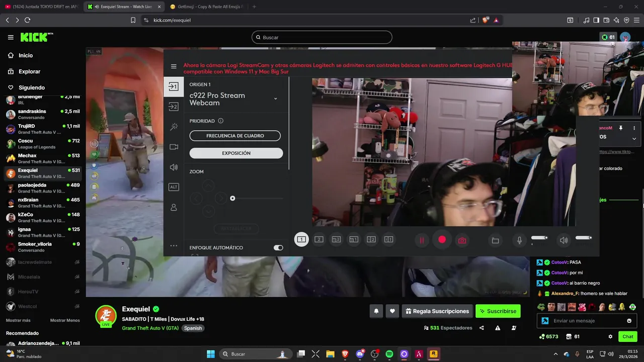
Task: Adjust the speaker volume slider
Action: tap(584, 237)
